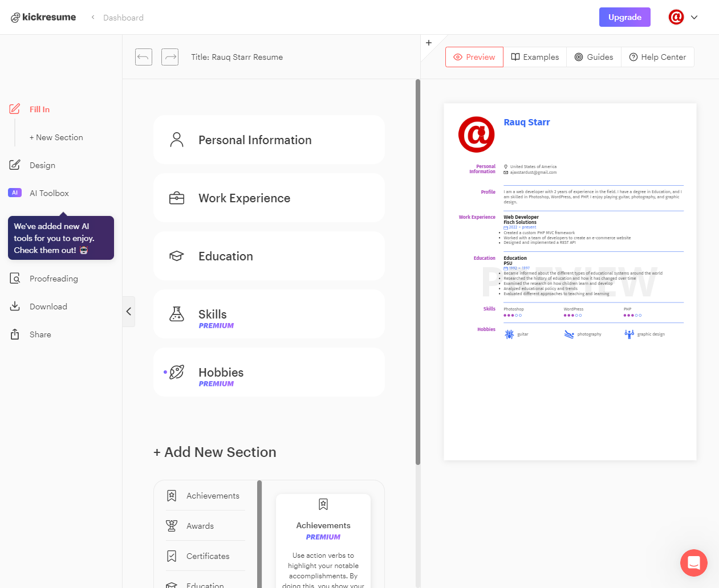
Task: Click the Work Experience briefcase icon
Action: pyautogui.click(x=177, y=198)
